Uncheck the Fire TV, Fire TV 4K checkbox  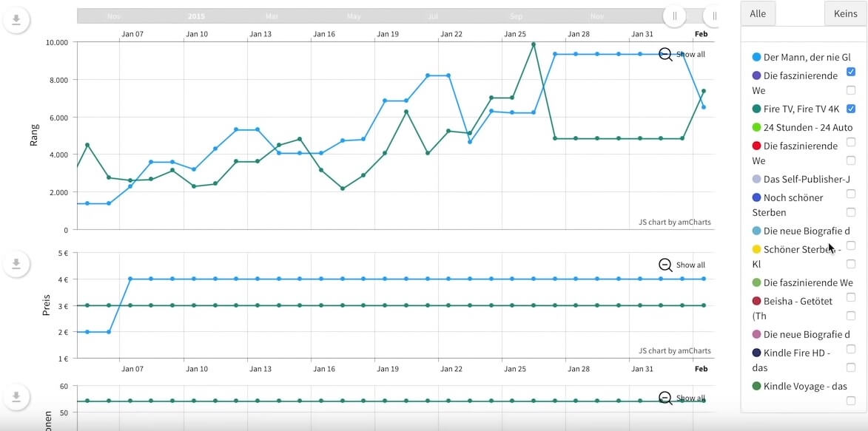click(x=851, y=109)
